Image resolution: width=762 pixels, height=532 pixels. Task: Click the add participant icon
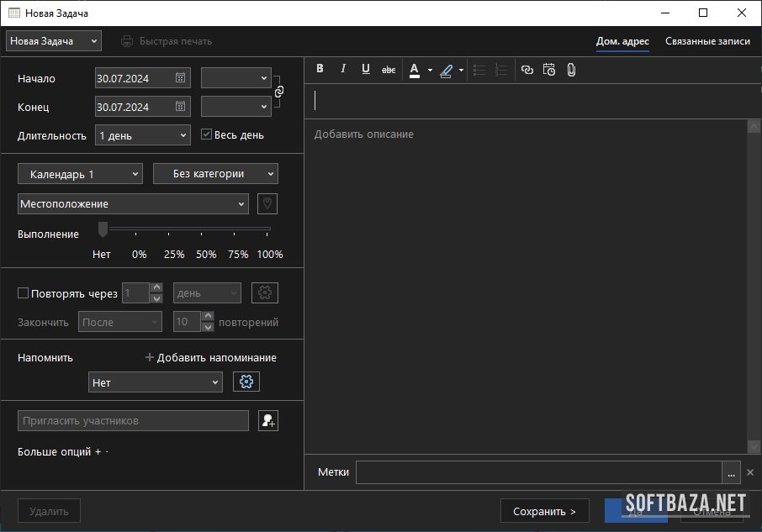[x=268, y=421]
